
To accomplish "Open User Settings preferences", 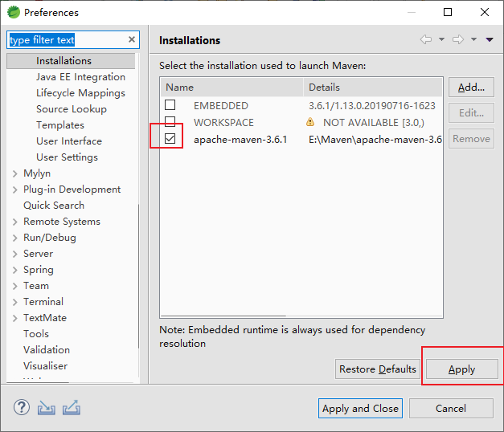I will point(68,157).
